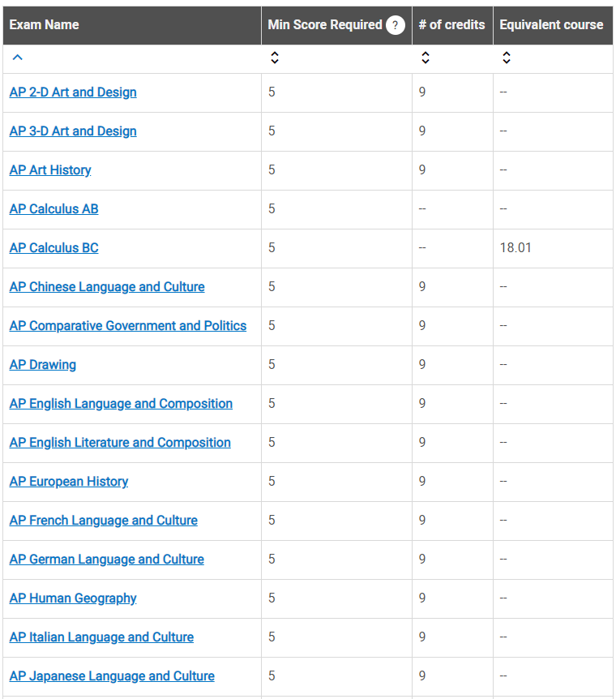Open AP French Language and Culture

[x=104, y=521]
